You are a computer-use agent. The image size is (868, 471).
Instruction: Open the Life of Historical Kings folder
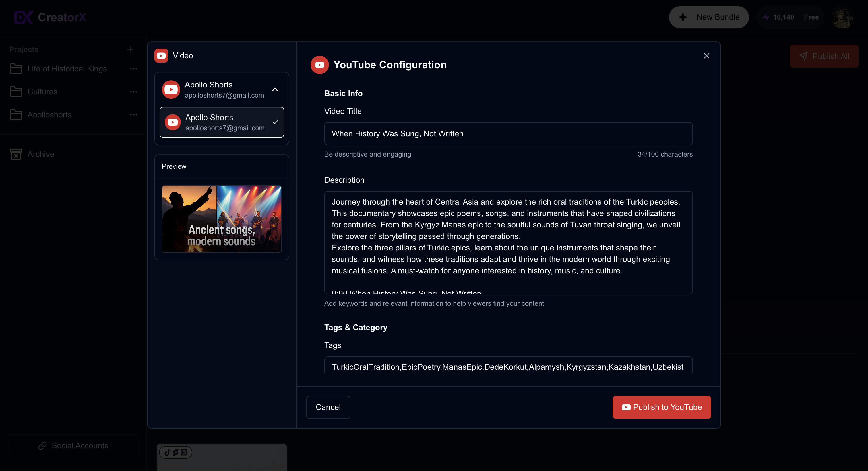tap(67, 69)
